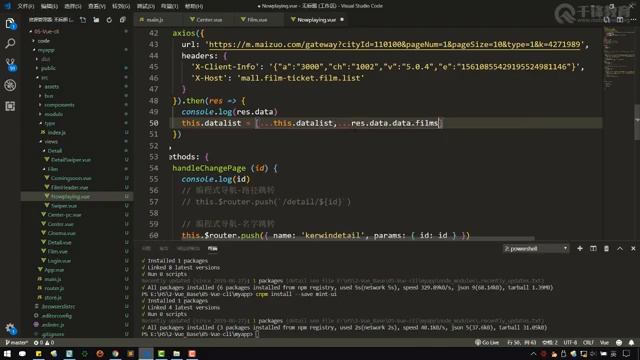Click the notification bell in status bar
Image resolution: width=640 pixels, height=360 pixels.
click(631, 342)
